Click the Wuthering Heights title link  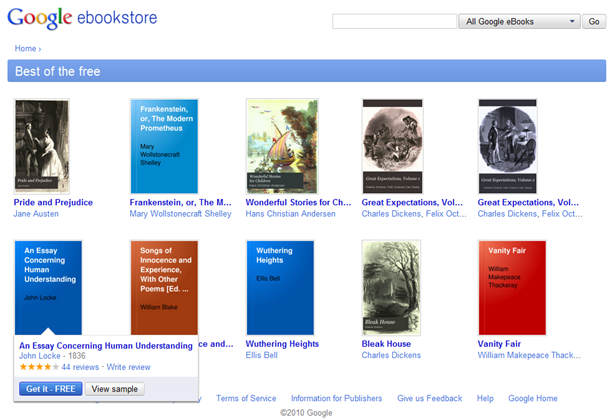282,344
